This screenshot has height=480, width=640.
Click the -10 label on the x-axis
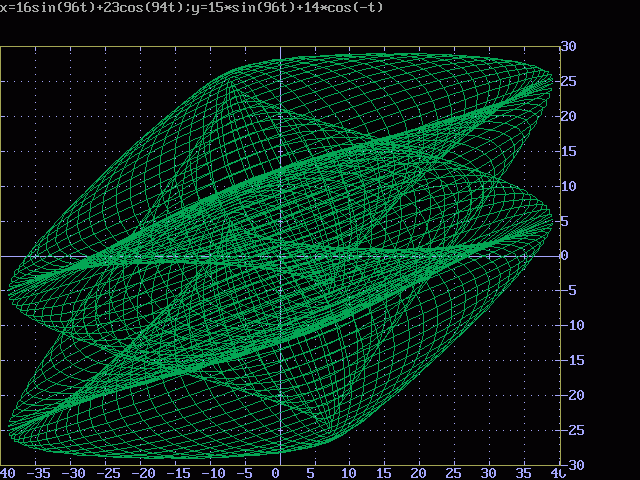tap(213, 473)
